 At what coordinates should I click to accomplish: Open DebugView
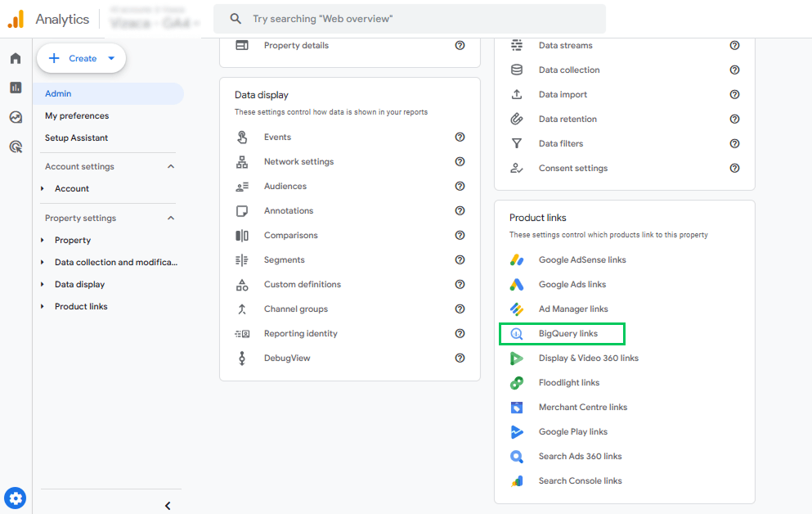pyautogui.click(x=287, y=358)
